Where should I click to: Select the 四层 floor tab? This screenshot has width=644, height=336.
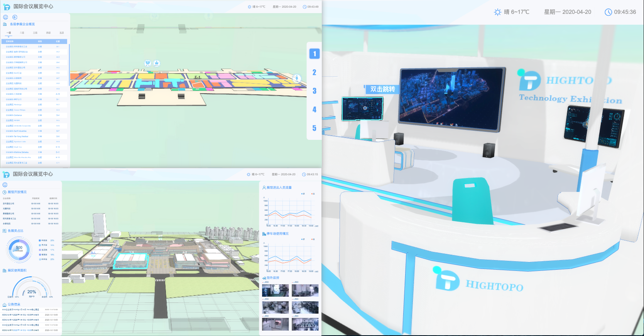pos(48,33)
